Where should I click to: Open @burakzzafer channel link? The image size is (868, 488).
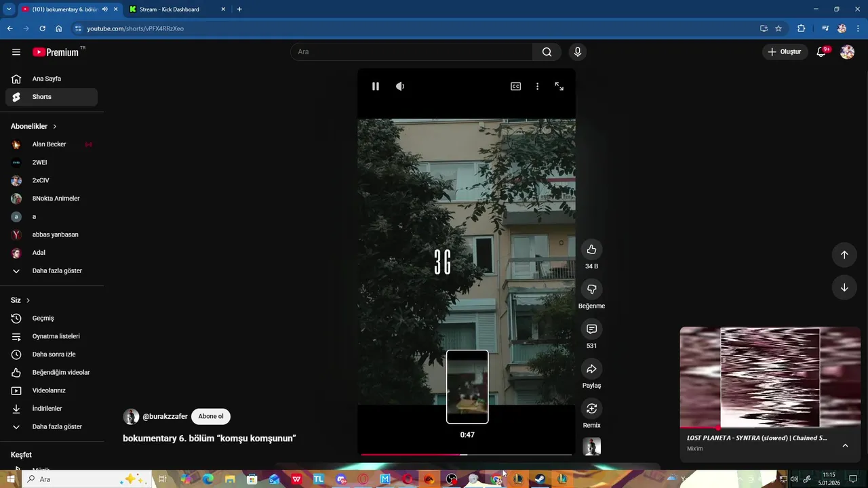point(165,417)
